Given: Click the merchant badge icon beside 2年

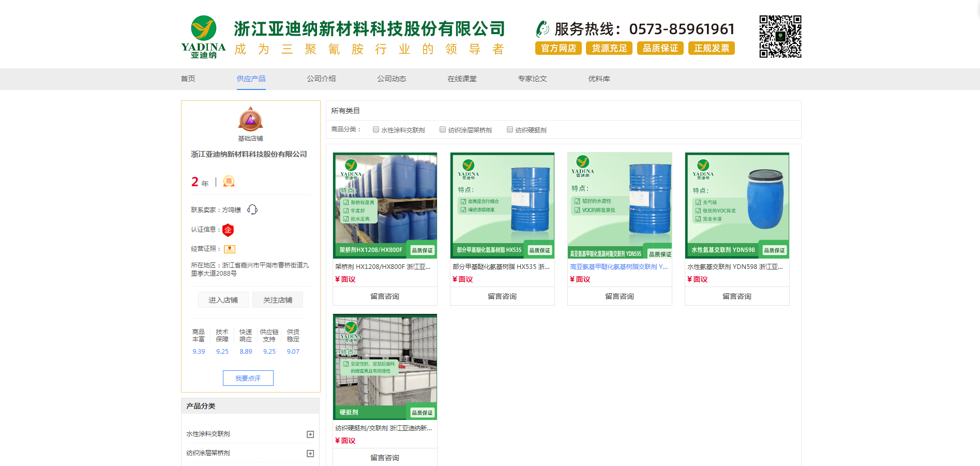Looking at the screenshot, I should (229, 182).
